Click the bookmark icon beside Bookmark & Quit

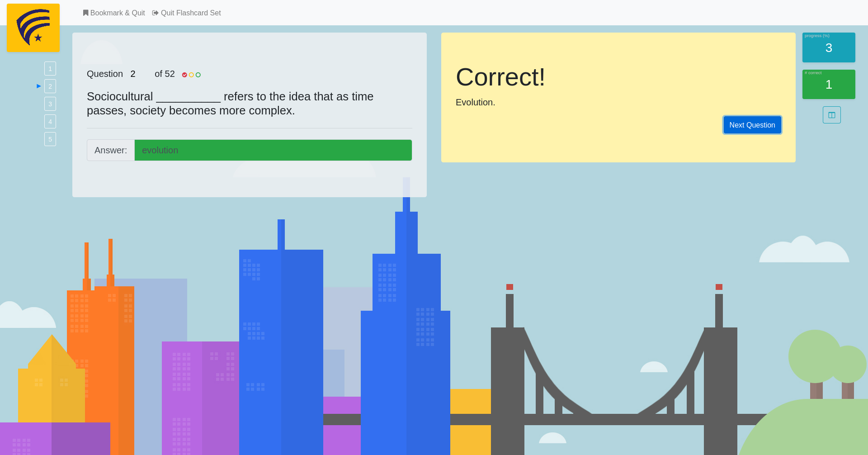point(85,13)
